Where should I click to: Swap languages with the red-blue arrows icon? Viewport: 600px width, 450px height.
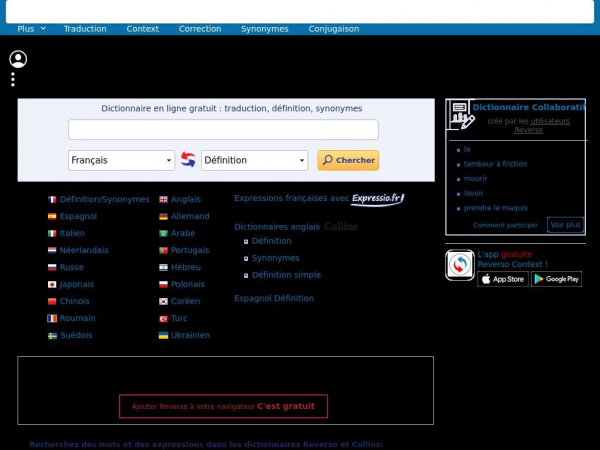188,160
